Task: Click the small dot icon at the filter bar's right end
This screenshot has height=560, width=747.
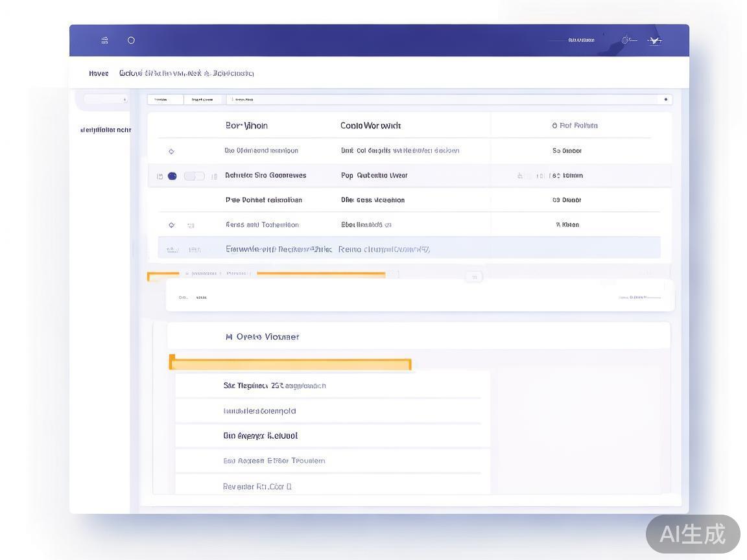Action: click(x=665, y=99)
